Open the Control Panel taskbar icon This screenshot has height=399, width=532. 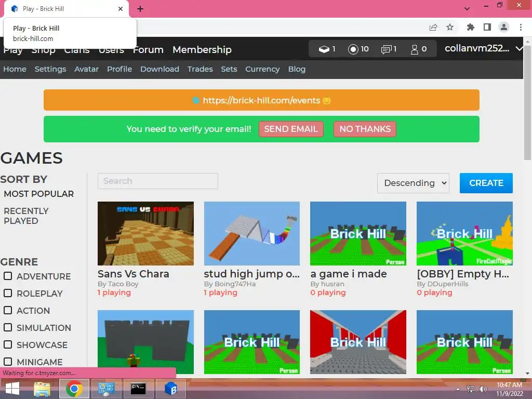(106, 389)
